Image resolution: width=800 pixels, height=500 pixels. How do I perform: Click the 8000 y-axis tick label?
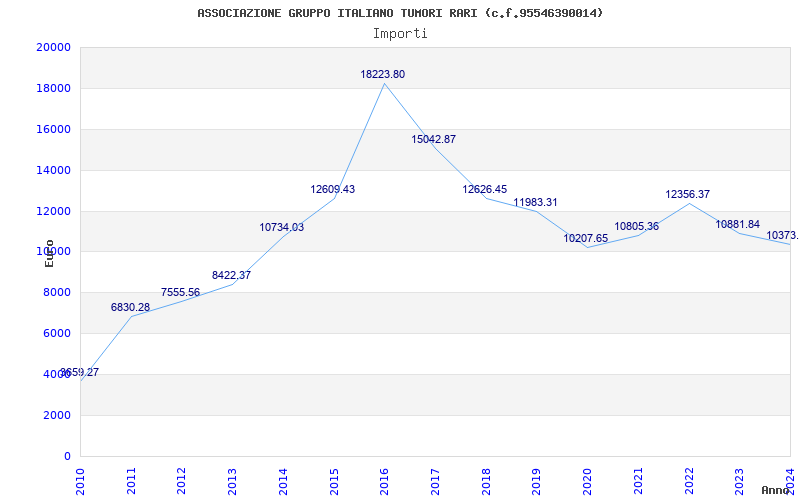coord(56,292)
